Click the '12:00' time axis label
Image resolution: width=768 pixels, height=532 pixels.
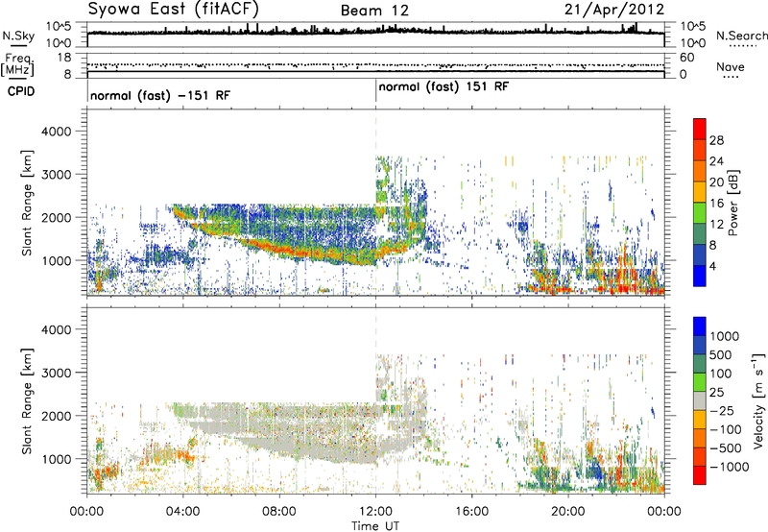coord(375,512)
